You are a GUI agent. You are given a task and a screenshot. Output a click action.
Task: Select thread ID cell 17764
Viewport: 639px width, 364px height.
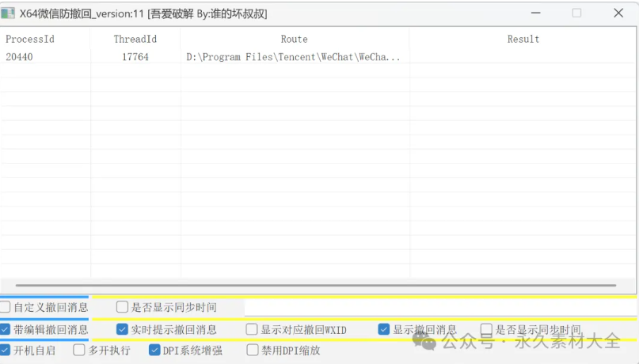tap(135, 57)
